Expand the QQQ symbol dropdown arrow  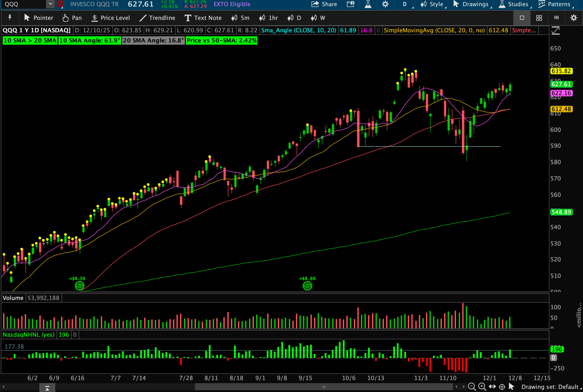(50, 4)
